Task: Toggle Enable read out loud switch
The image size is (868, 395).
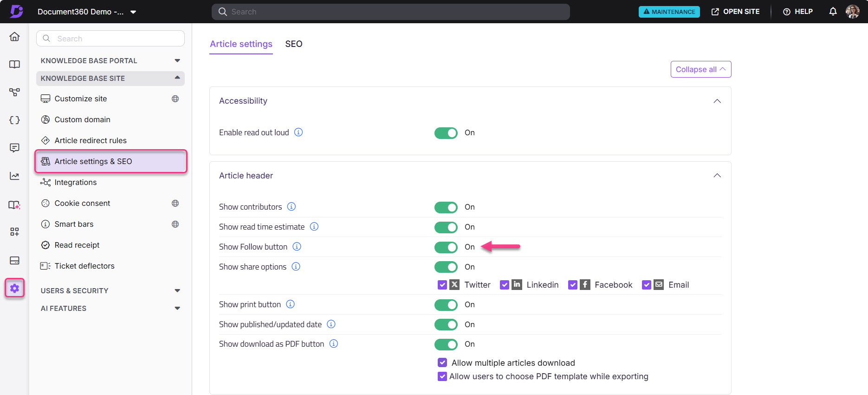Action: pyautogui.click(x=446, y=133)
